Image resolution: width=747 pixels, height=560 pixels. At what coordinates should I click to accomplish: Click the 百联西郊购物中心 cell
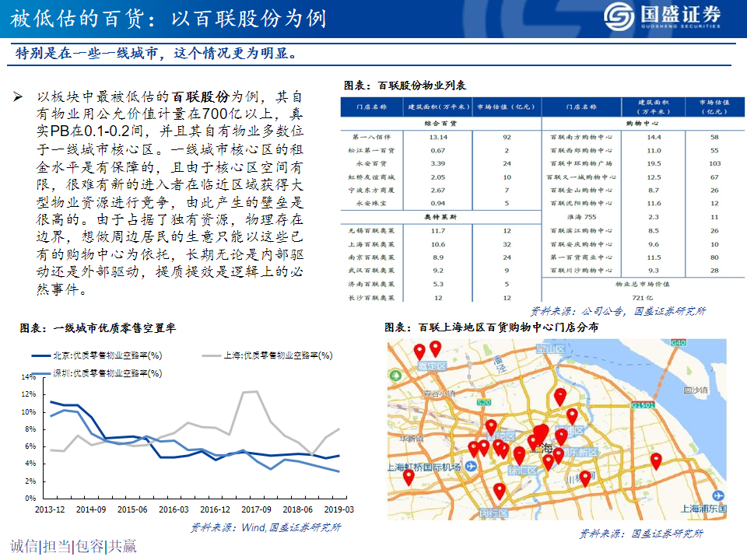581,150
